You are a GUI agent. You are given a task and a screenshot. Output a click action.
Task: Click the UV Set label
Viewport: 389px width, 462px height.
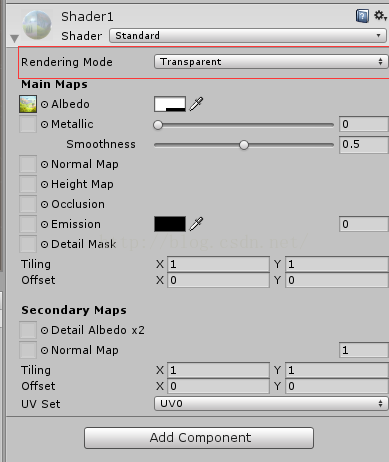point(41,404)
